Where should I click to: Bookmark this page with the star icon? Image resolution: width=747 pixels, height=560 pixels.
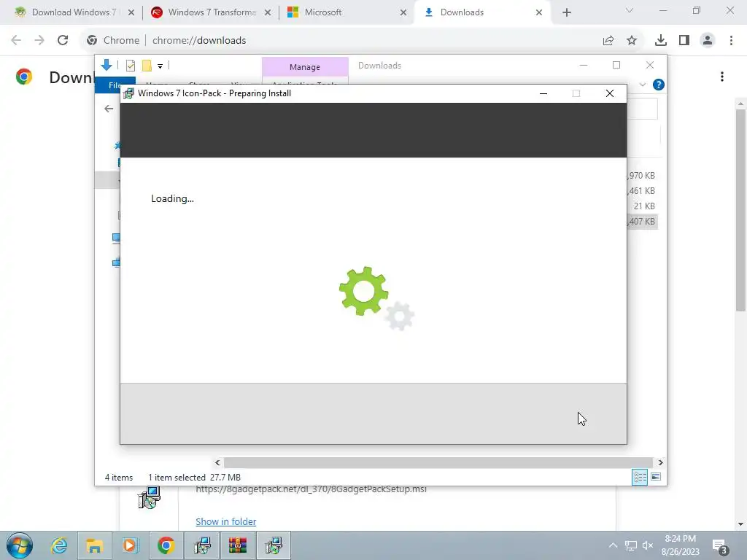tap(632, 41)
